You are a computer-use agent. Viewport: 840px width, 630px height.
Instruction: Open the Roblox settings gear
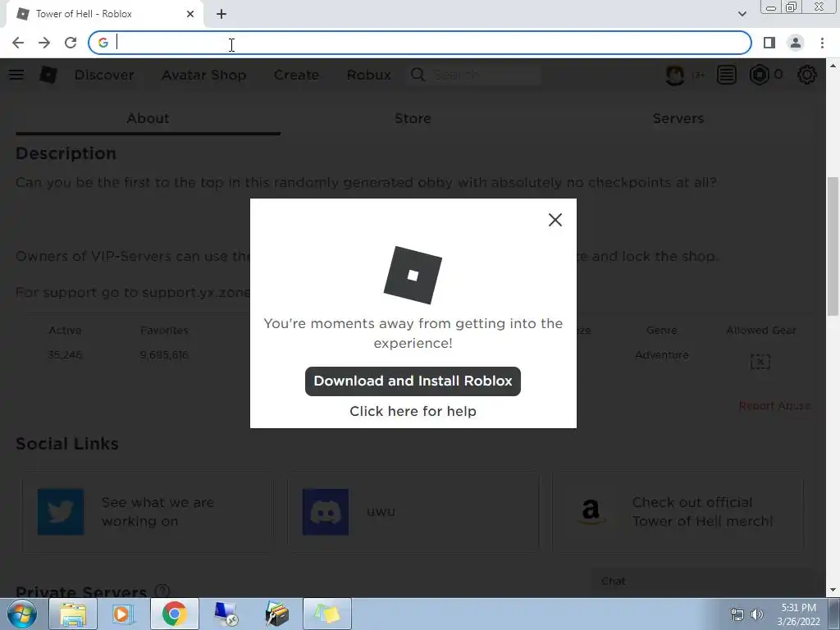coord(807,75)
